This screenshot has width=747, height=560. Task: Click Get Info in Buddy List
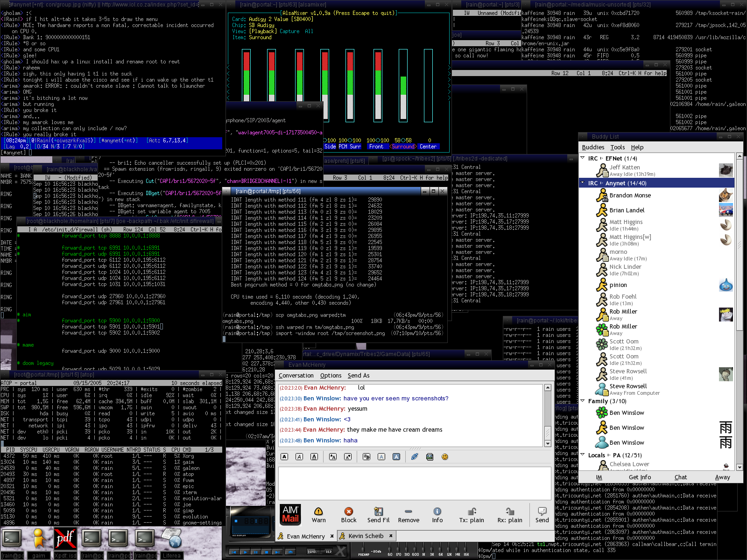pos(640,477)
